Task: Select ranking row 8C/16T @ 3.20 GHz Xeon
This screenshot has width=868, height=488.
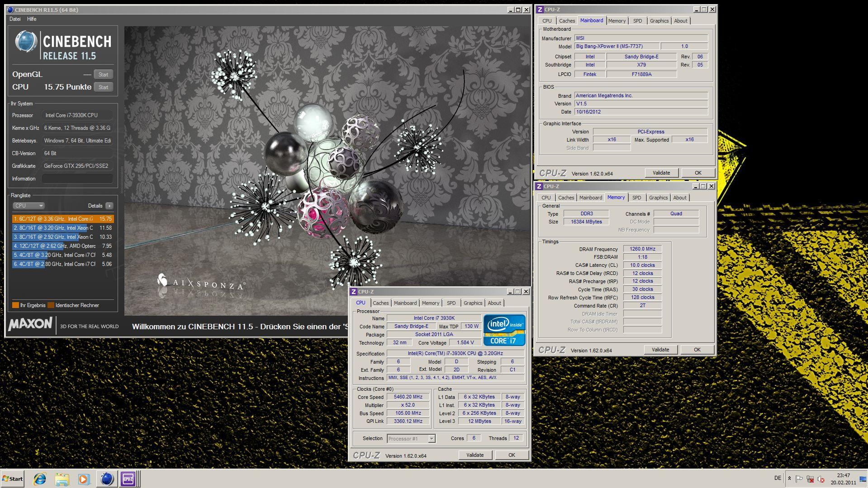Action: [x=63, y=228]
